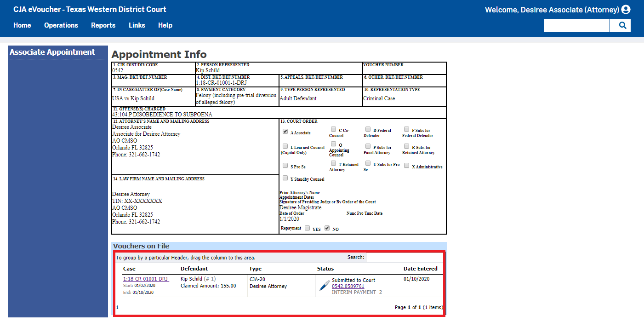Click the search magnifying glass icon
644x322 pixels.
(x=621, y=25)
